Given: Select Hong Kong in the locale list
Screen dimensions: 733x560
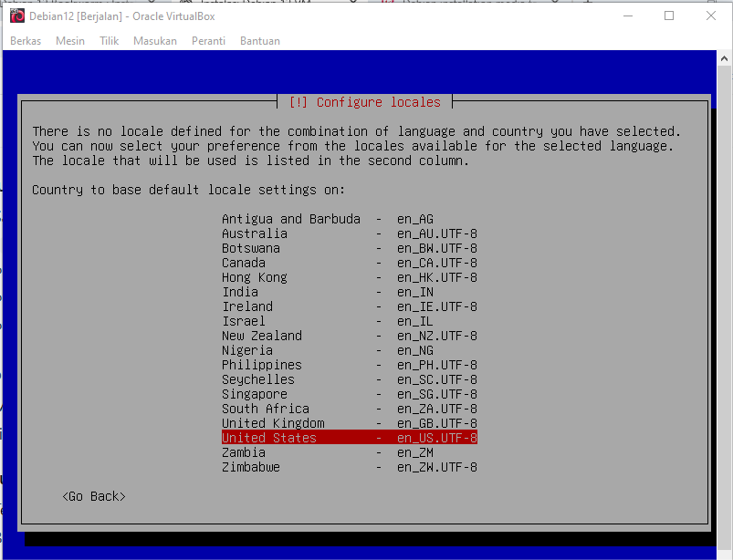Looking at the screenshot, I should pyautogui.click(x=349, y=277).
